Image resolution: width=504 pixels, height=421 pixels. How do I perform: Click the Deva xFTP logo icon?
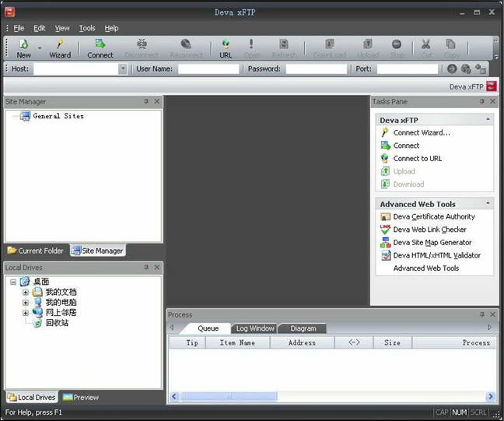pos(492,86)
